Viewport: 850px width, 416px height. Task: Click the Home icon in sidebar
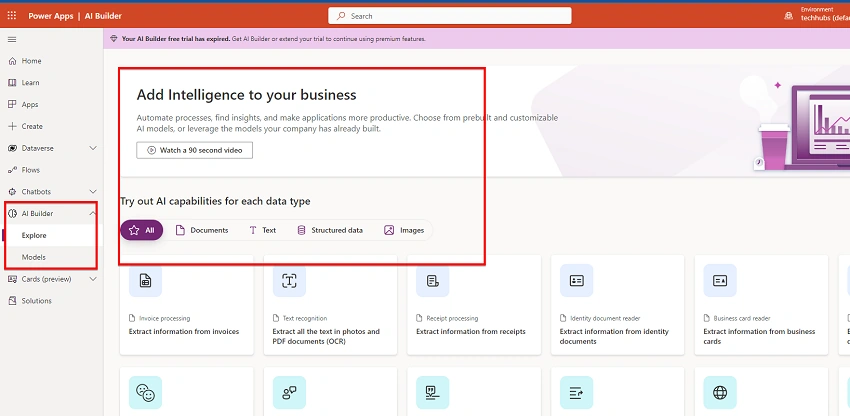(12, 61)
